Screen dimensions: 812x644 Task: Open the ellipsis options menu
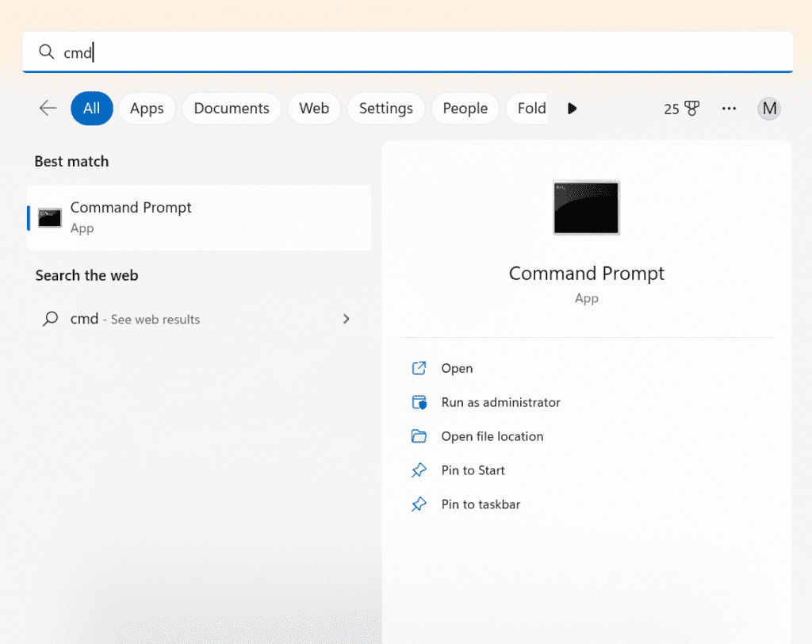(728, 108)
